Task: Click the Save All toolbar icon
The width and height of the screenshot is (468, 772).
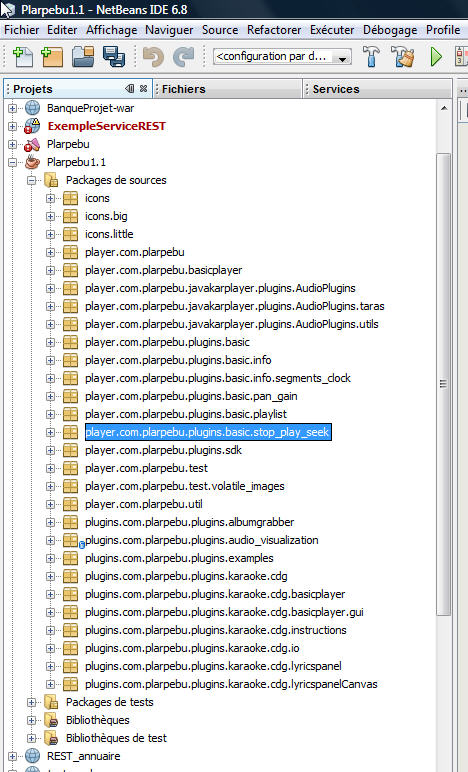Action: click(114, 57)
